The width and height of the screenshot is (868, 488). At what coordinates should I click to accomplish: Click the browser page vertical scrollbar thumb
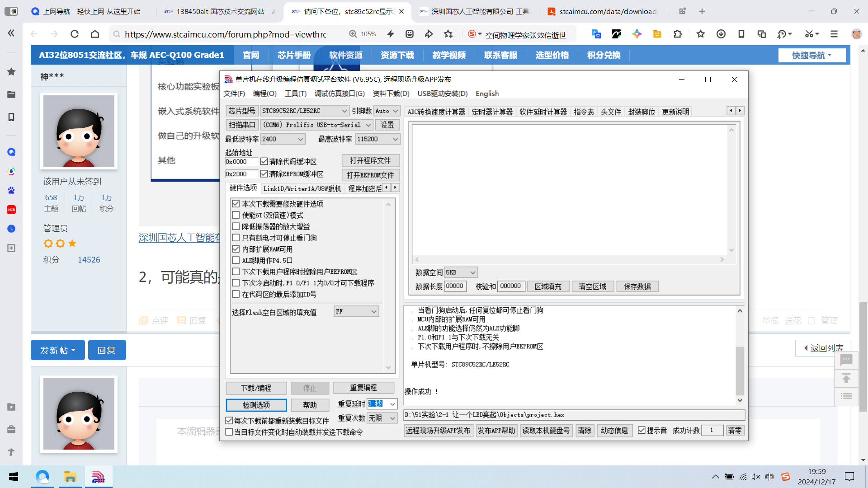(x=863, y=357)
